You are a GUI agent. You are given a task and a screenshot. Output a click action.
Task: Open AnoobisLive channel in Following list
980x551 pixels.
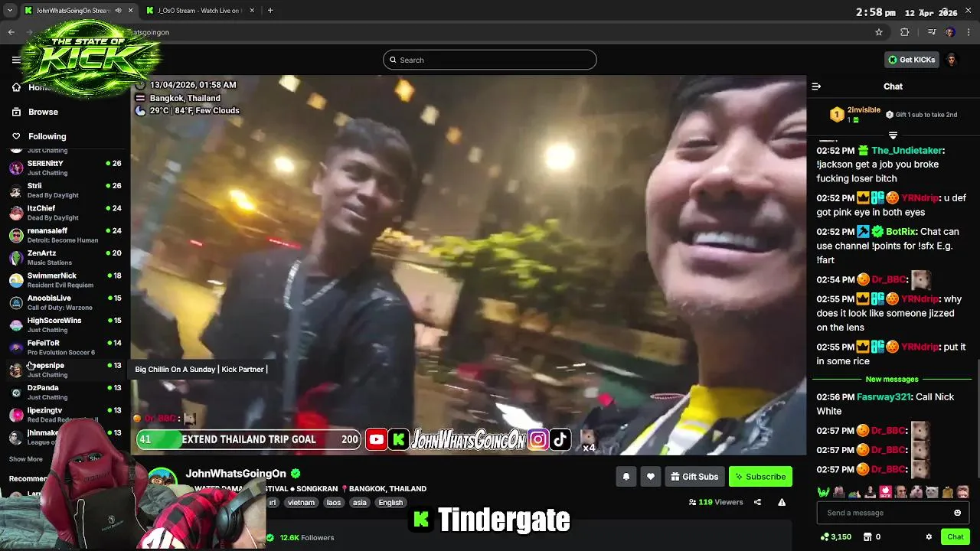pyautogui.click(x=65, y=302)
